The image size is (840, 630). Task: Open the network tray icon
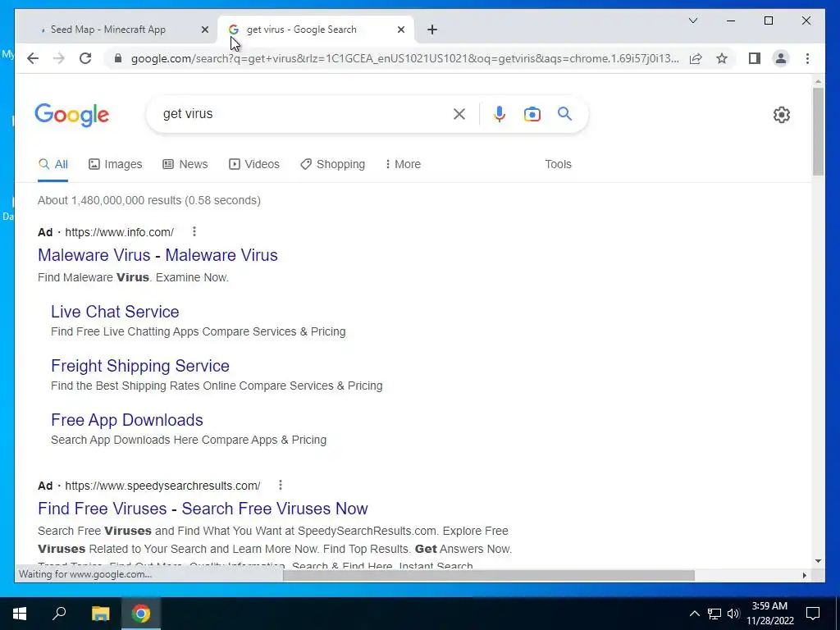coord(714,614)
